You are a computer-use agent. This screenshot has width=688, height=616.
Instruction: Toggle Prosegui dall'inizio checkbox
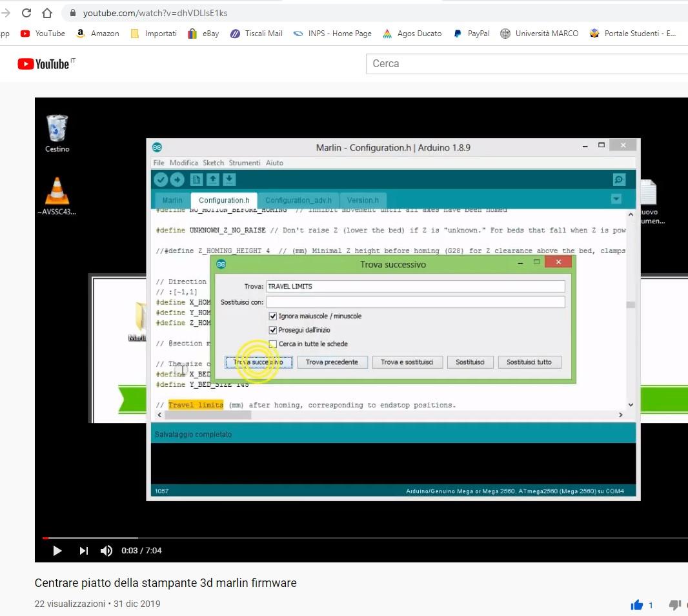(272, 330)
